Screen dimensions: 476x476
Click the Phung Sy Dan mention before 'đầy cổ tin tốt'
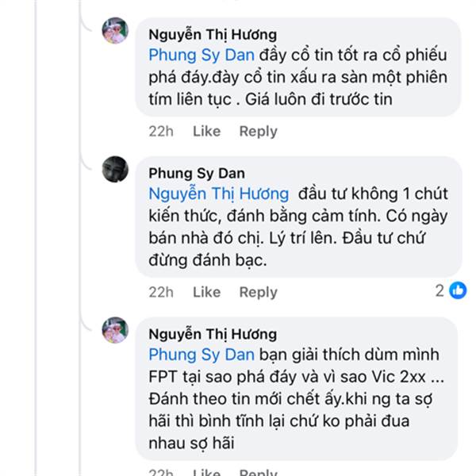pos(202,56)
